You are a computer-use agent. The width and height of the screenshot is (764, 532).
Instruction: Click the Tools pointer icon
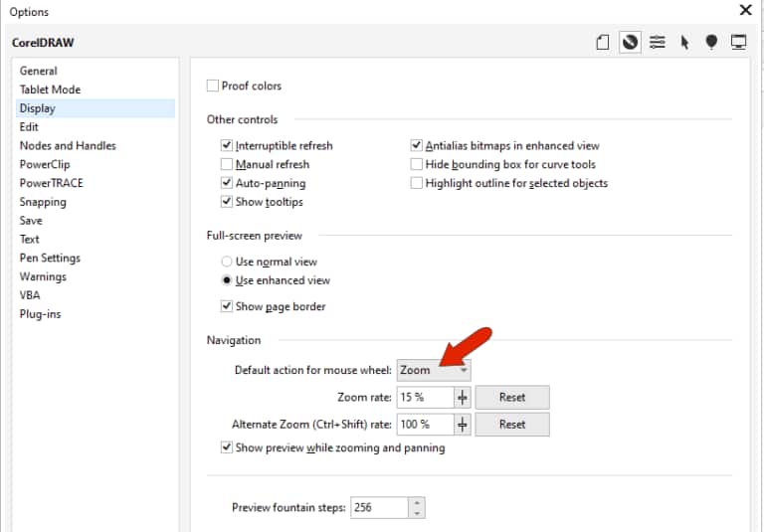coord(684,42)
